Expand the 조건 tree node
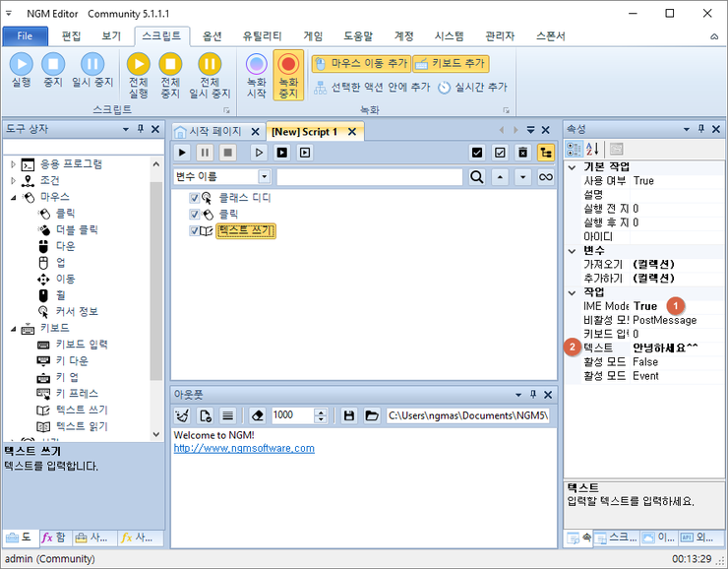This screenshot has width=728, height=569. tap(13, 180)
